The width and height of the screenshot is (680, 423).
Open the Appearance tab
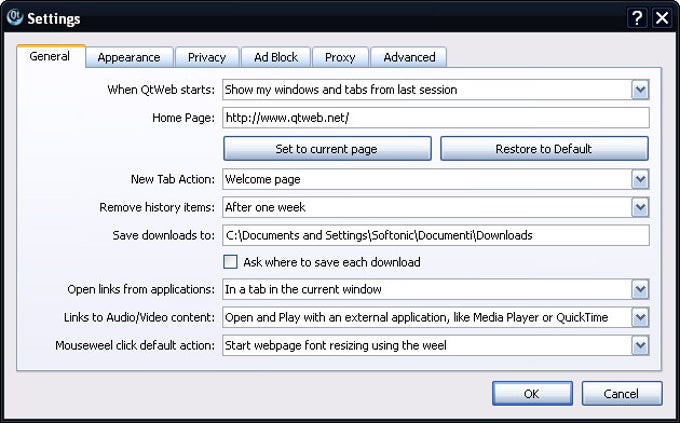(x=129, y=57)
